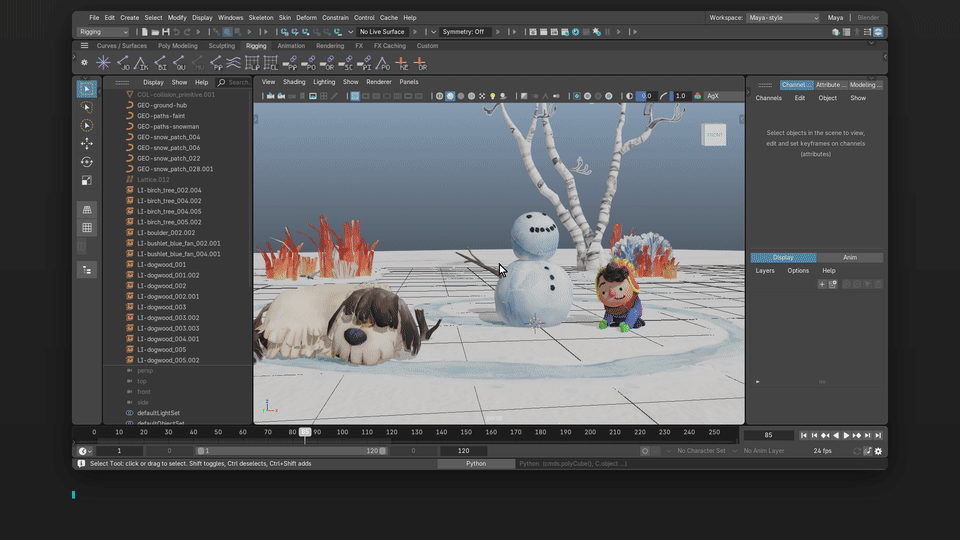Open the AgX view transform dropdown
The height and width of the screenshot is (540, 960).
[x=722, y=96]
